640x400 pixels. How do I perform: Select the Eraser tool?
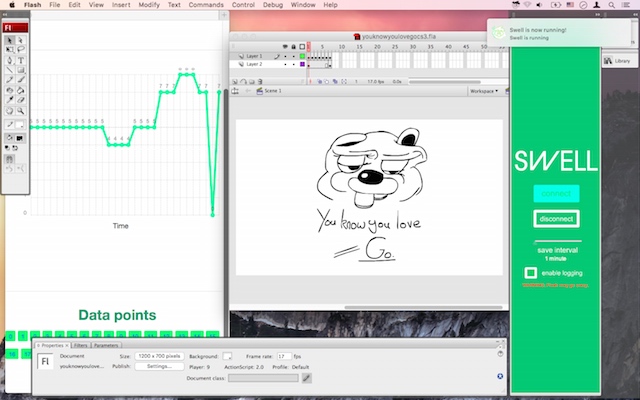pyautogui.click(x=21, y=100)
